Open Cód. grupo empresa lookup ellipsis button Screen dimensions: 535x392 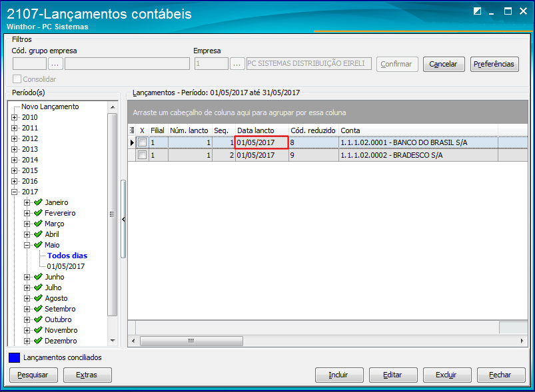[x=55, y=64]
